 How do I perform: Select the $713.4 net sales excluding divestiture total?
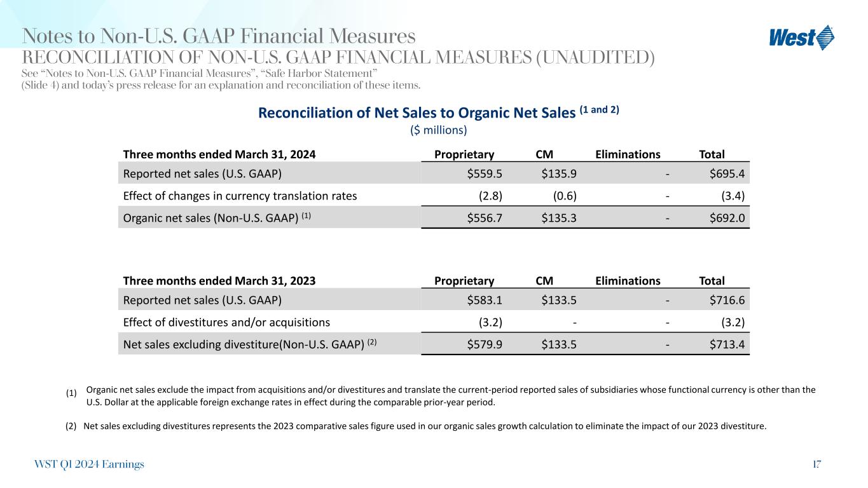[x=727, y=344]
